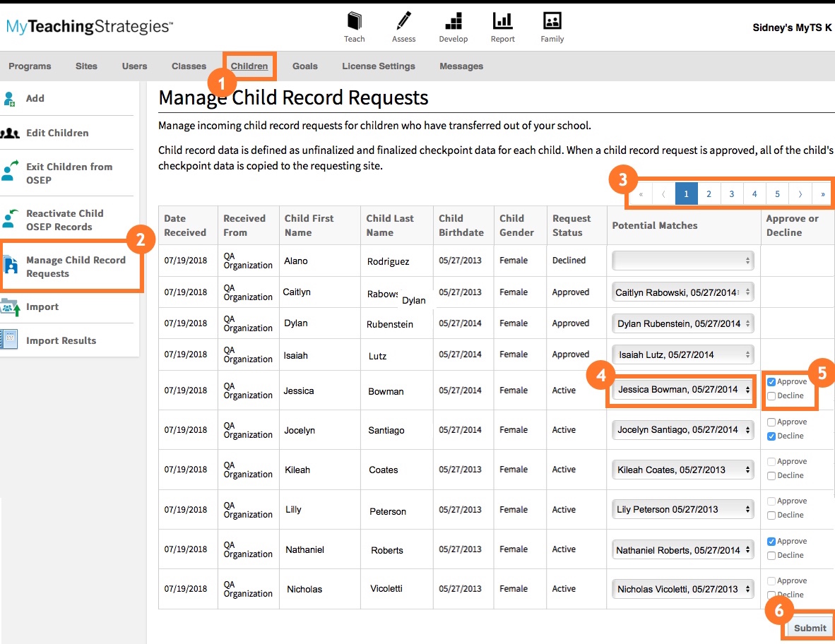
Task: Uncheck Approve for Nathaniel Roberts
Action: tap(771, 542)
